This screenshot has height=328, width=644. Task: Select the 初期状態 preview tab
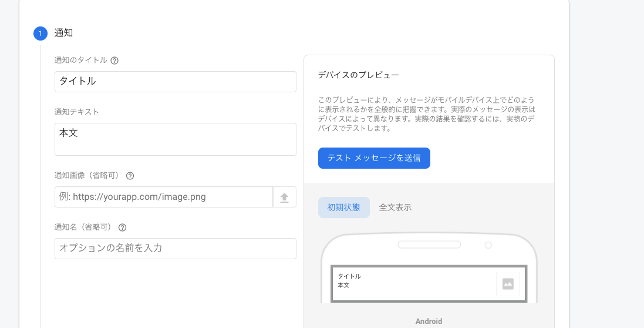344,207
